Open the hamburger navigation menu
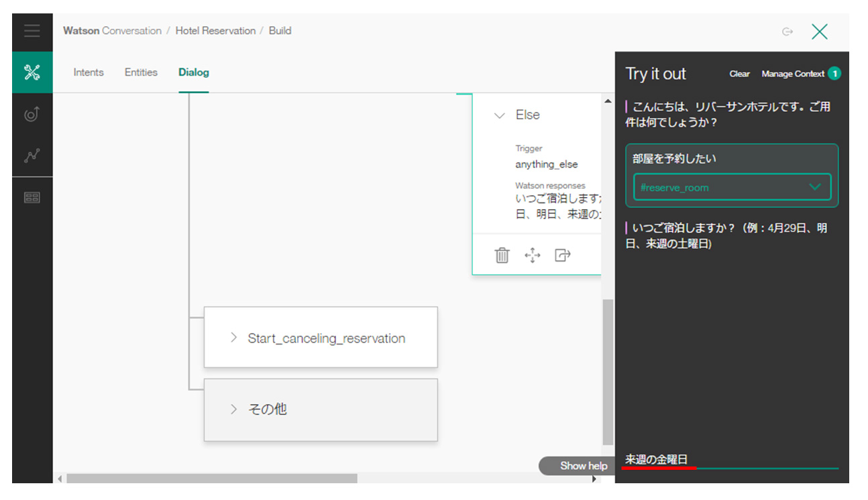868x500 pixels. click(x=32, y=32)
